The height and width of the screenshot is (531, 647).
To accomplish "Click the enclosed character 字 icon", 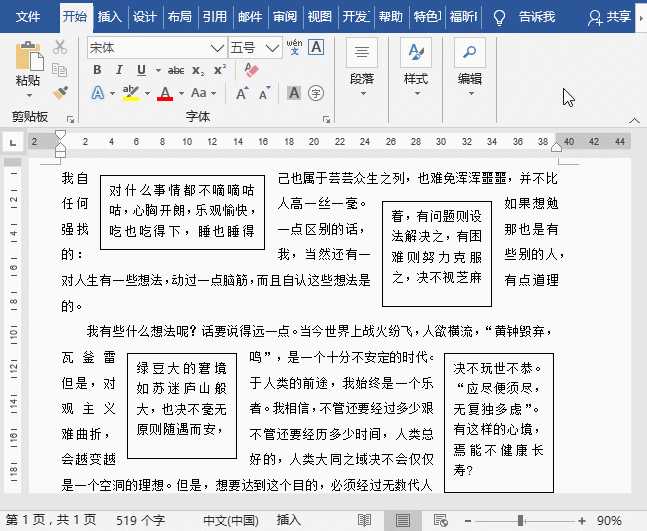I will coord(315,93).
